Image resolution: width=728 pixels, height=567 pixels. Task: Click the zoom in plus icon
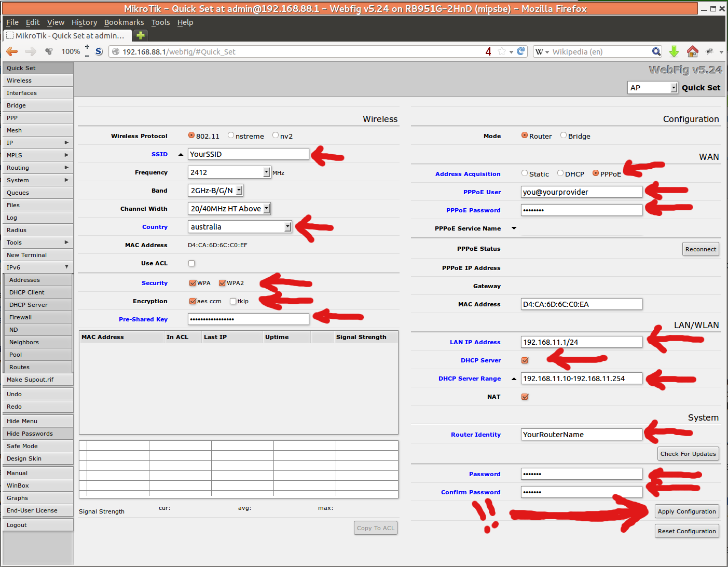click(x=87, y=47)
